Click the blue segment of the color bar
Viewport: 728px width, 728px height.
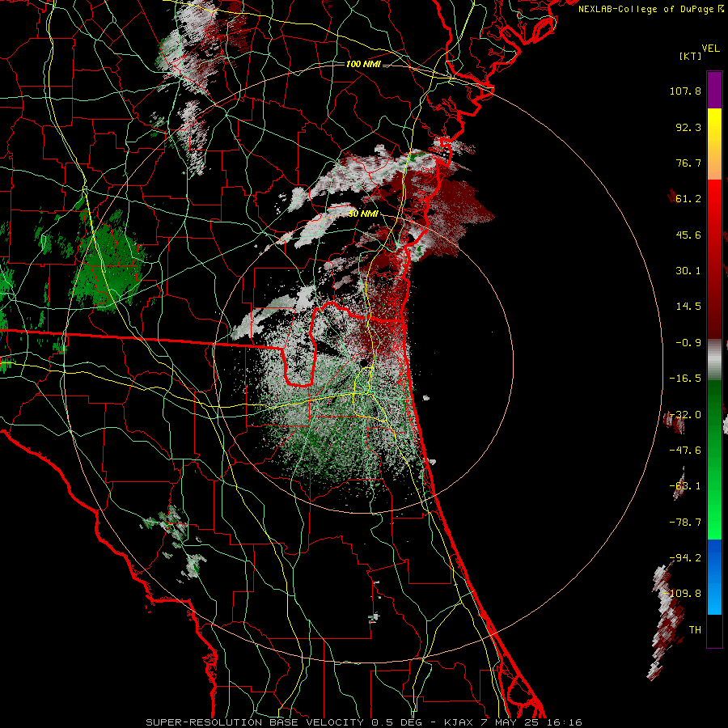click(x=714, y=577)
